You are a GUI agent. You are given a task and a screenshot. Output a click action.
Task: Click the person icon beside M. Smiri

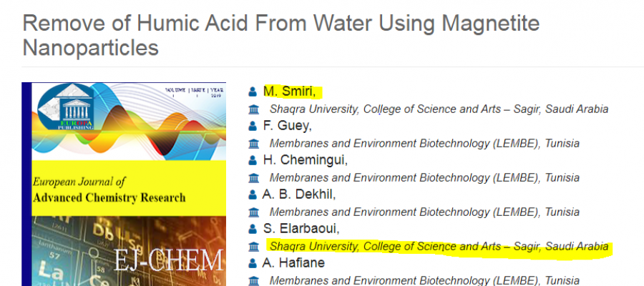click(x=253, y=92)
